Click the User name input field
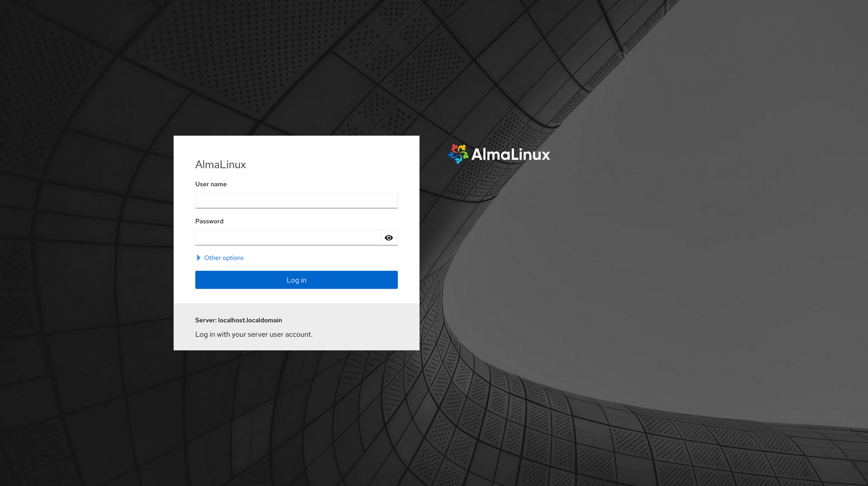The width and height of the screenshot is (868, 486). [296, 201]
